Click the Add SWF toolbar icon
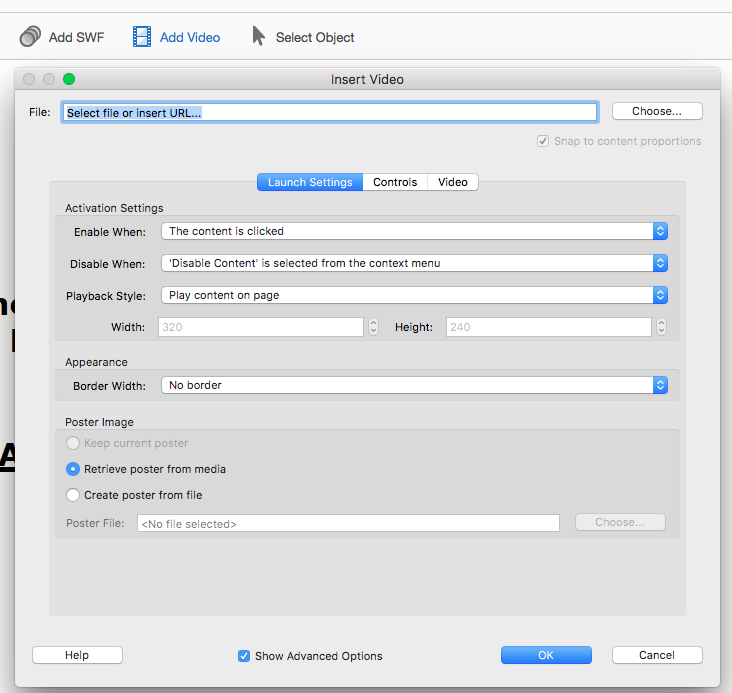 pos(31,37)
